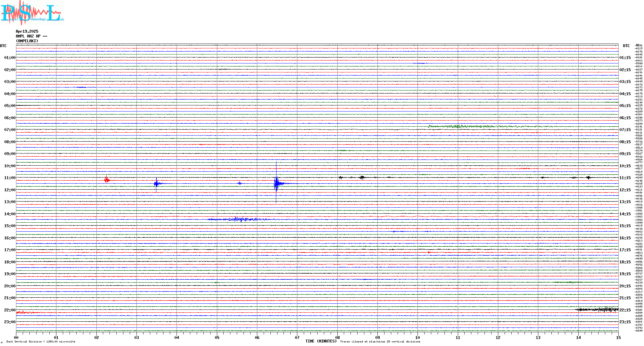Click the UTC label at top left

pyautogui.click(x=3, y=46)
